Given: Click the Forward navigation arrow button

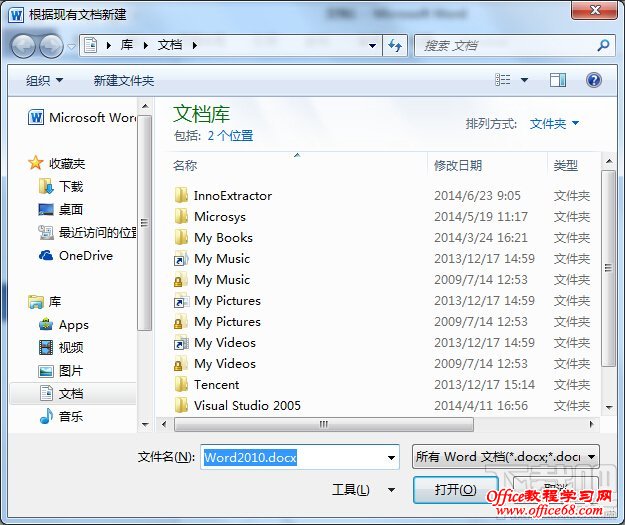Looking at the screenshot, I should point(51,46).
